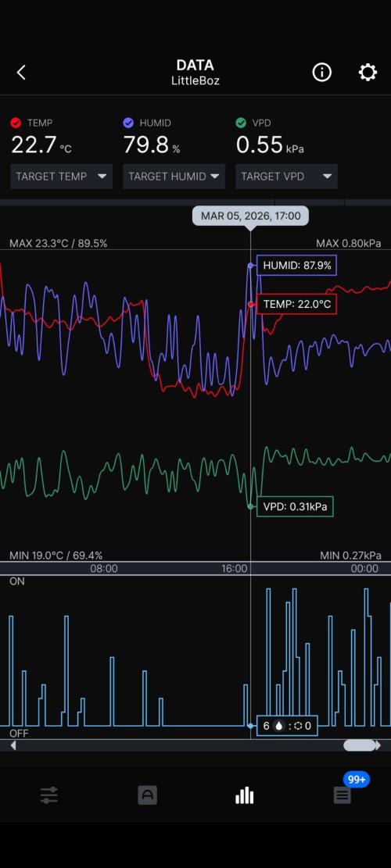Click the chart scrollbar thumb
Image resolution: width=391 pixels, height=868 pixels.
[x=360, y=745]
